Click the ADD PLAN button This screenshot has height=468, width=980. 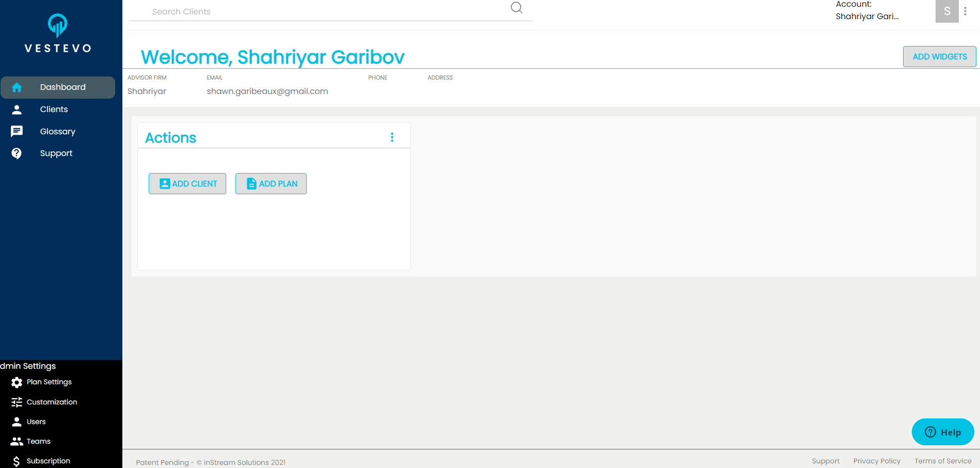271,183
